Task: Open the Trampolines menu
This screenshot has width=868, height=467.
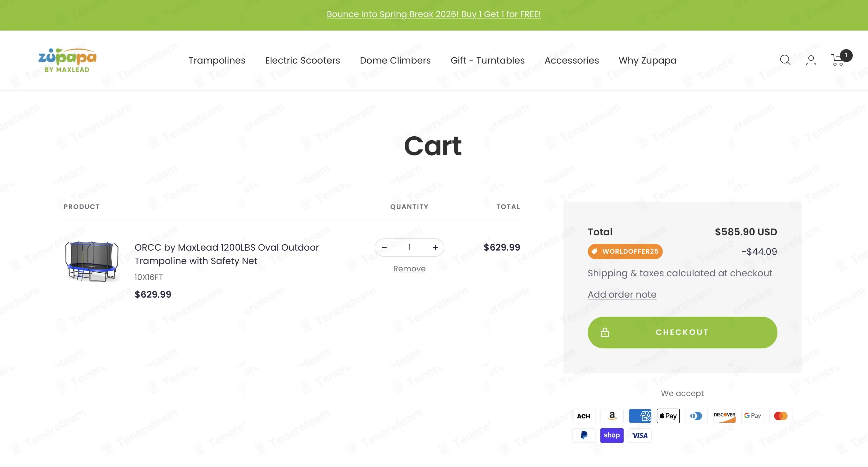Action: click(x=217, y=60)
